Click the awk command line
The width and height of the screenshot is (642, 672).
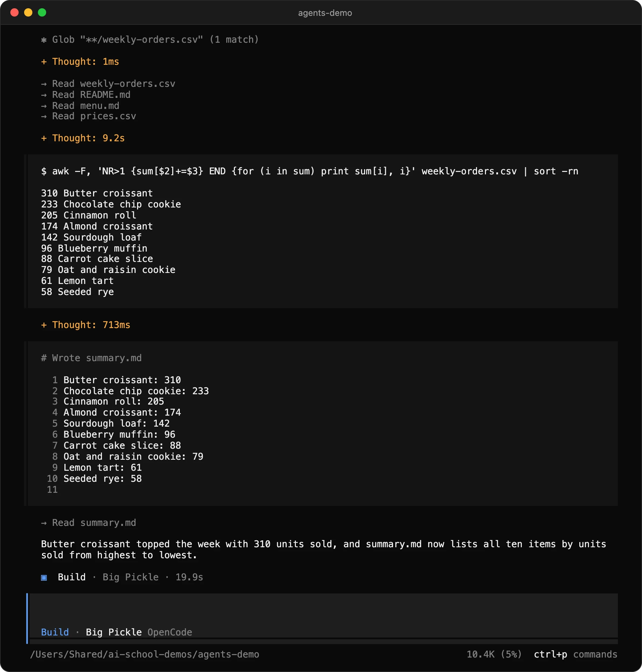309,171
